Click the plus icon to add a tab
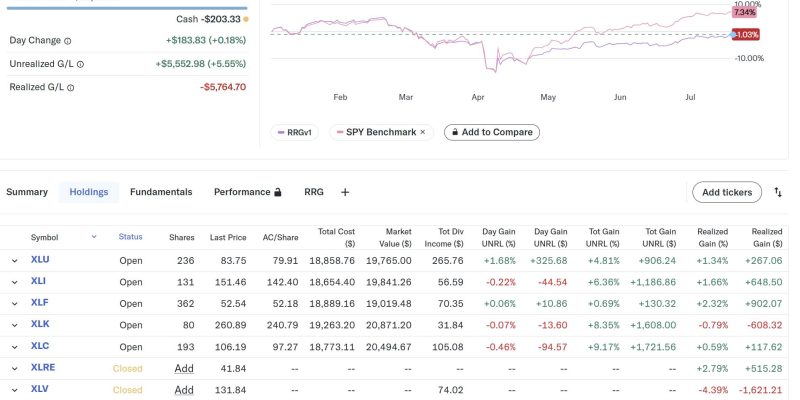Viewport: 800px width, 400px height. tap(345, 192)
